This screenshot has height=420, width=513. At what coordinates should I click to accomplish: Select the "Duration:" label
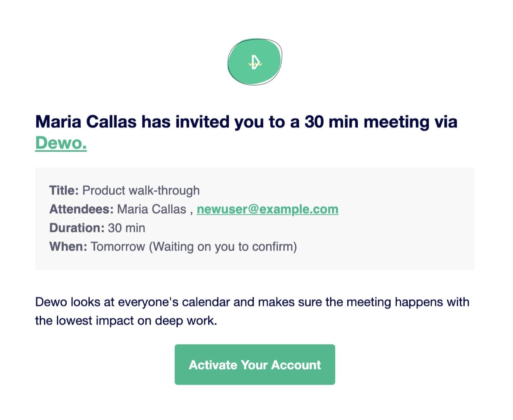[77, 228]
